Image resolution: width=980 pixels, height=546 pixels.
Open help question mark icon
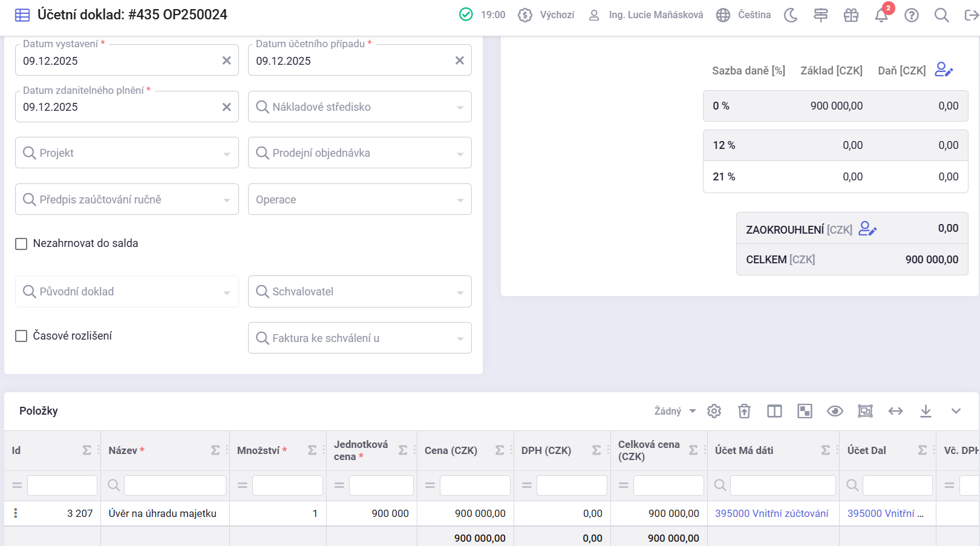[912, 15]
